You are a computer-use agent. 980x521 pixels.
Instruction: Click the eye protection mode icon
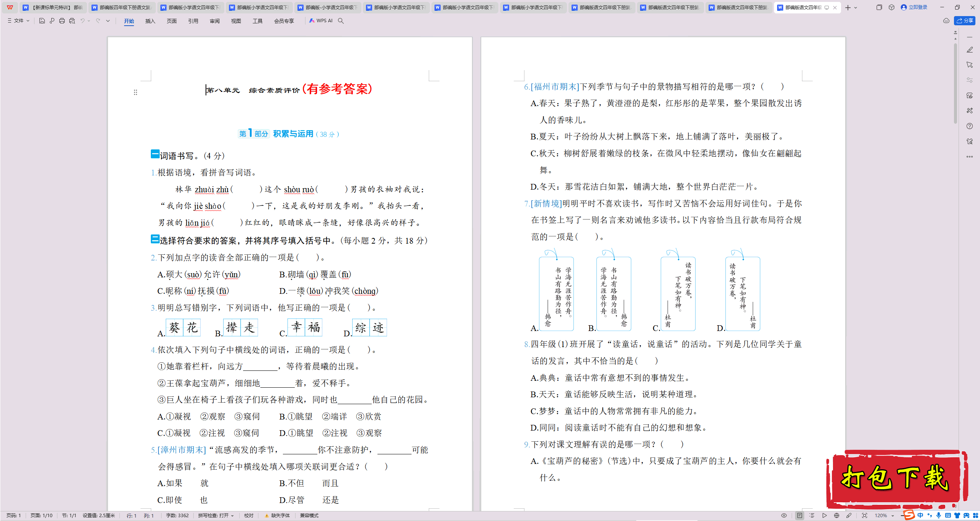click(x=784, y=516)
